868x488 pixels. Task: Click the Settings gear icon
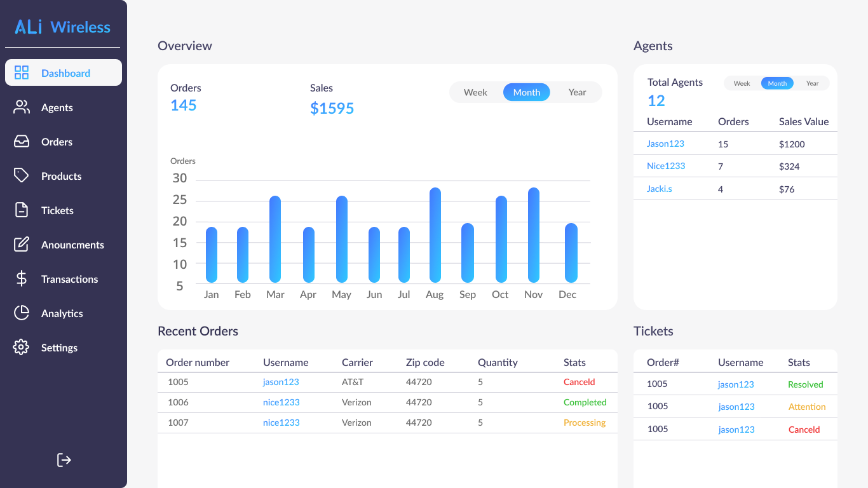tap(21, 348)
